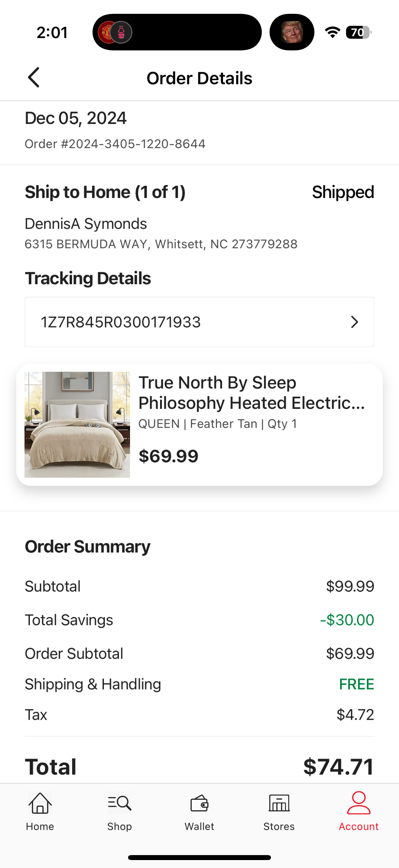Open the Wallet icon
Viewport: 399px width, 868px height.
tap(199, 803)
